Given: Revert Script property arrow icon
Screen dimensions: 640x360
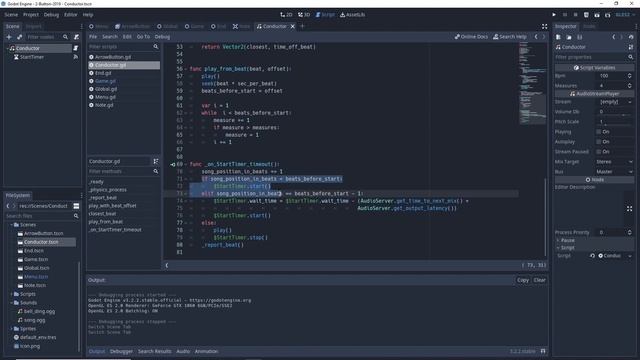Looking at the screenshot, I should coord(592,256).
